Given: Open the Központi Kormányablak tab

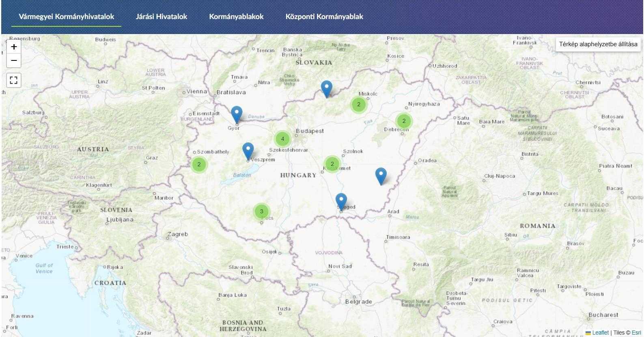Looking at the screenshot, I should click(324, 17).
